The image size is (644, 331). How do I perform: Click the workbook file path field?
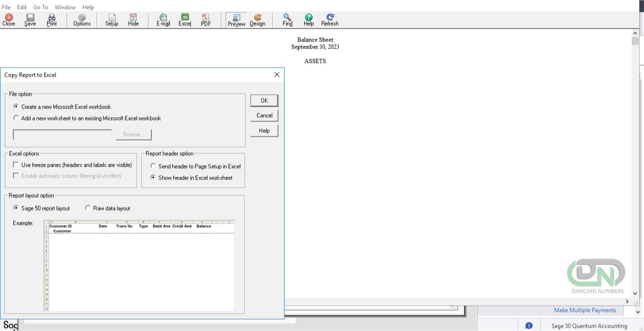tap(62, 134)
